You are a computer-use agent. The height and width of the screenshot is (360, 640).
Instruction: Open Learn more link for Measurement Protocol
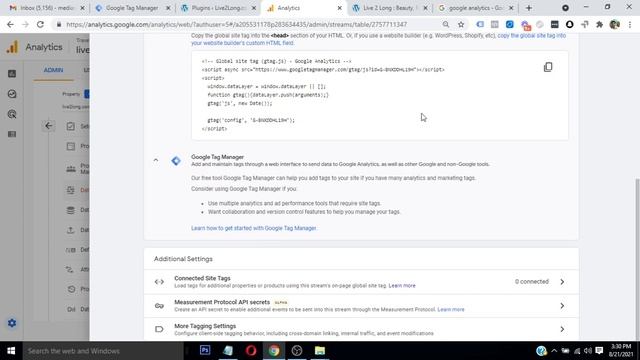point(451,309)
